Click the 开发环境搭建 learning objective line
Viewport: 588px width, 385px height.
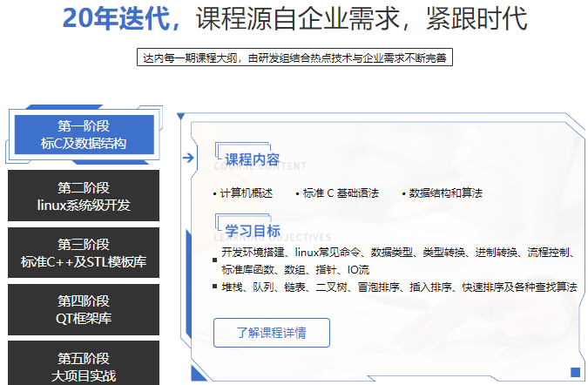pos(396,253)
